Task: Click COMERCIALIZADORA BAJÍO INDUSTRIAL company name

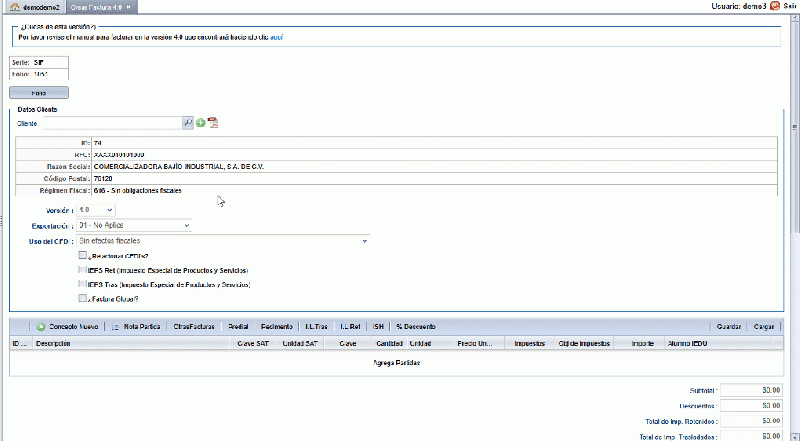Action: (x=179, y=167)
